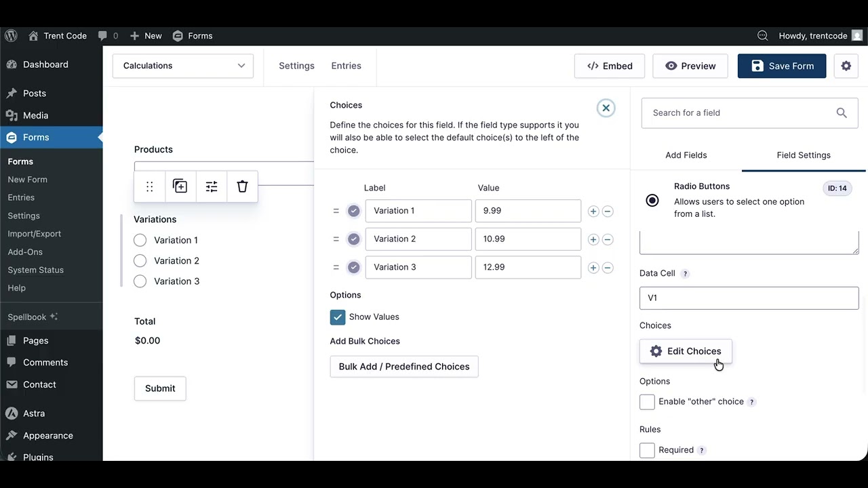Image resolution: width=868 pixels, height=488 pixels.
Task: Open form settings gear icon
Action: [x=846, y=66]
